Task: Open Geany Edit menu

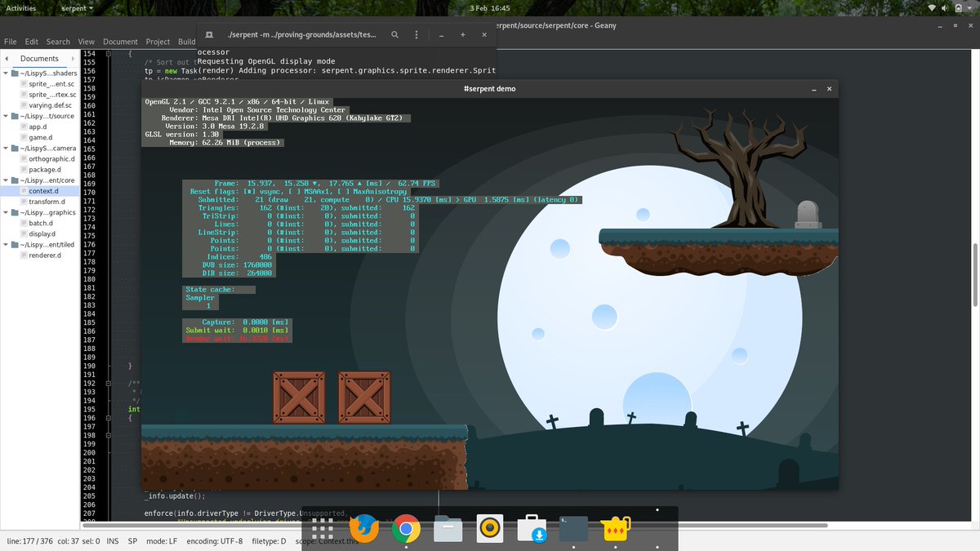Action: click(31, 42)
